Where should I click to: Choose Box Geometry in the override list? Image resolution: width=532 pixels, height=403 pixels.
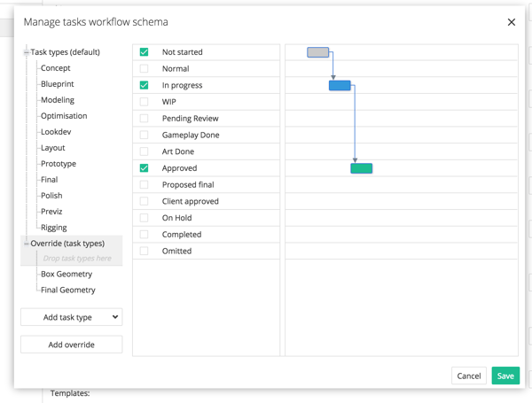pos(66,275)
